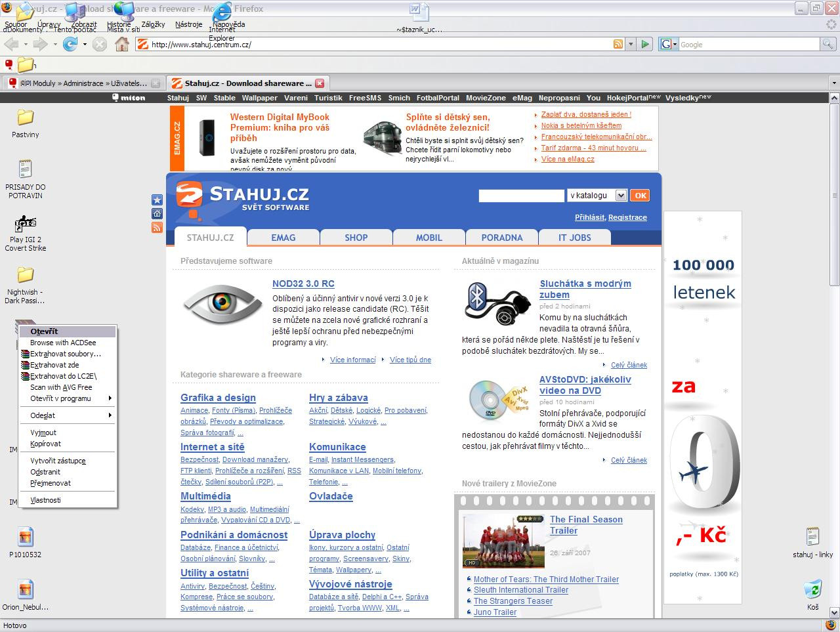Screen dimensions: 840x632
Task: Choose Extrahovat zde in context menu
Action: coord(68,365)
